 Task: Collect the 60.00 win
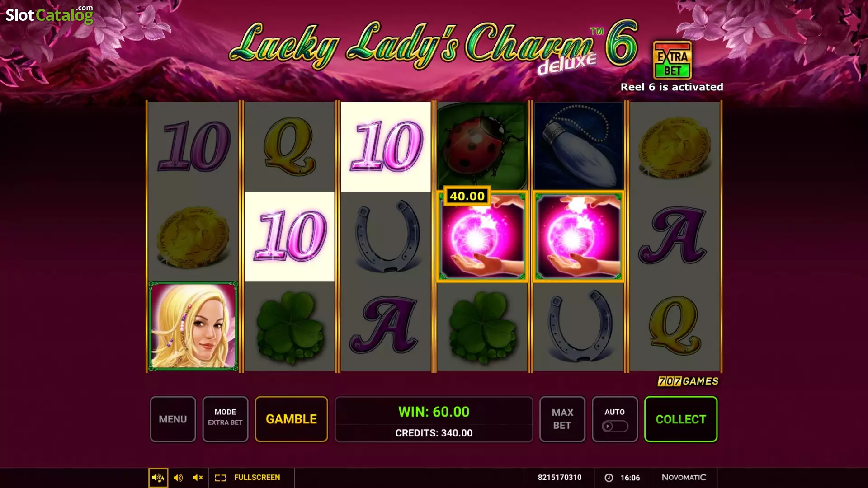pyautogui.click(x=681, y=419)
